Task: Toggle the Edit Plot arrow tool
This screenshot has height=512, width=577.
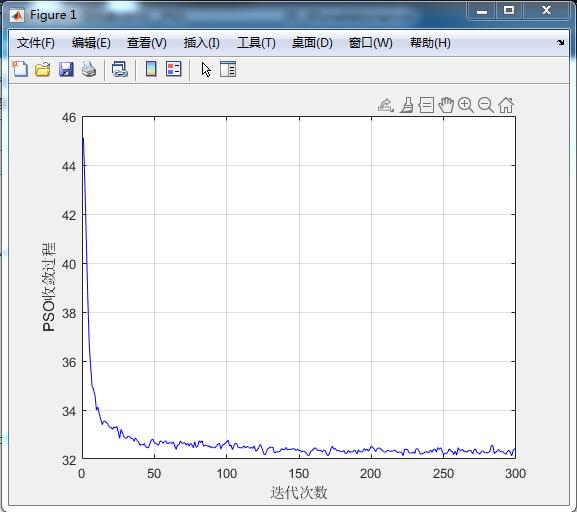Action: coord(206,69)
